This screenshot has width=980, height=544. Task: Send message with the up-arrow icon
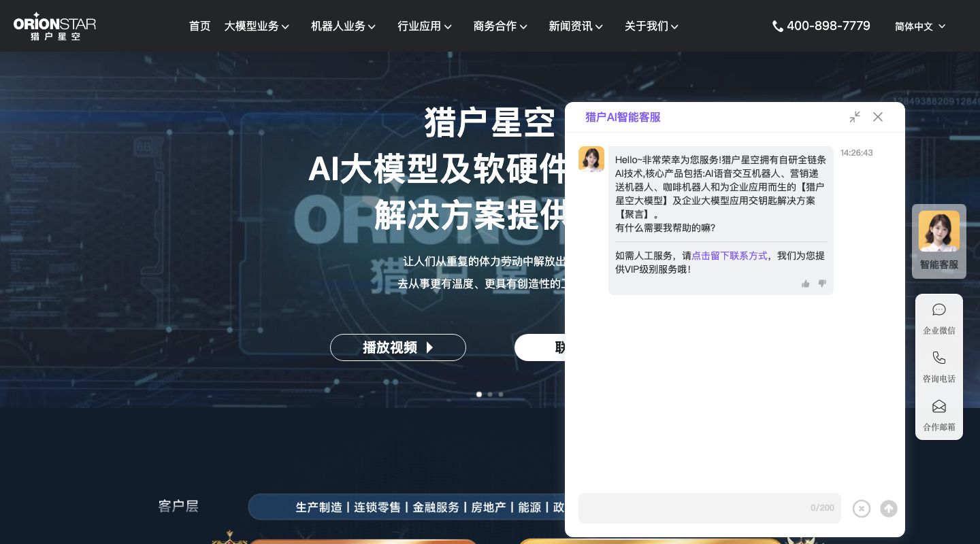[x=889, y=509]
